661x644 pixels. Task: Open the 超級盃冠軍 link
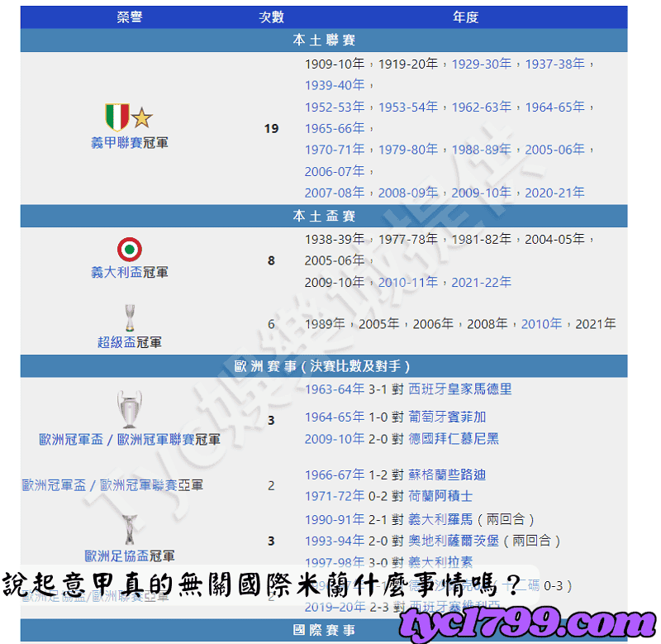pyautogui.click(x=130, y=342)
